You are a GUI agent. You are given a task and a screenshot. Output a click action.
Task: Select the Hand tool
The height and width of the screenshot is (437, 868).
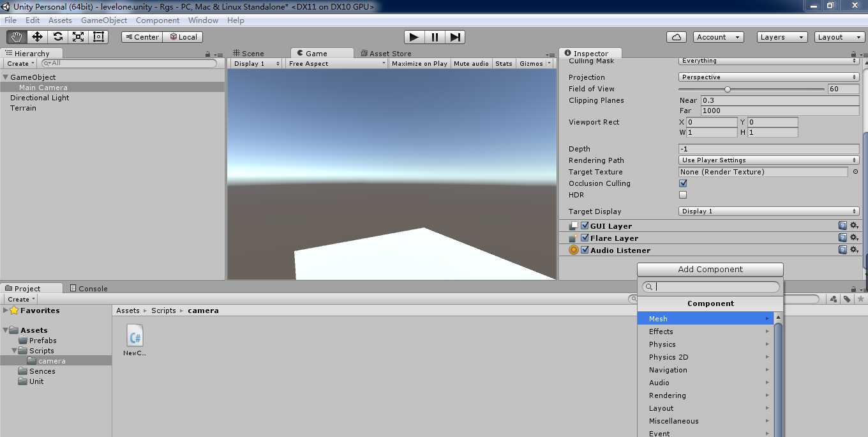pos(17,37)
